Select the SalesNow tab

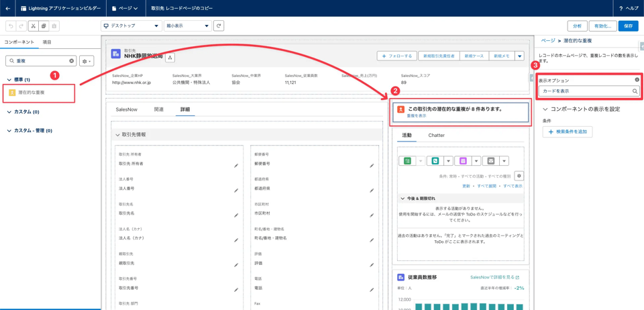[x=127, y=109]
